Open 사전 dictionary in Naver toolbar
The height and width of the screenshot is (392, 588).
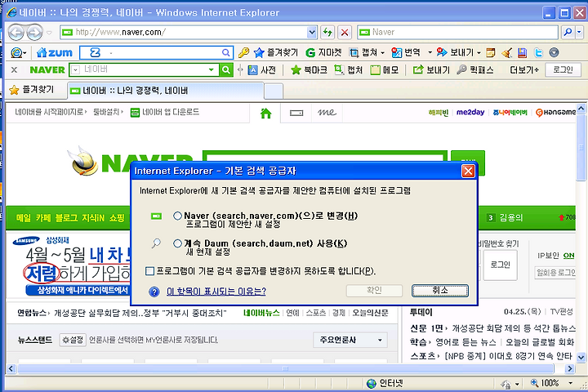point(262,69)
